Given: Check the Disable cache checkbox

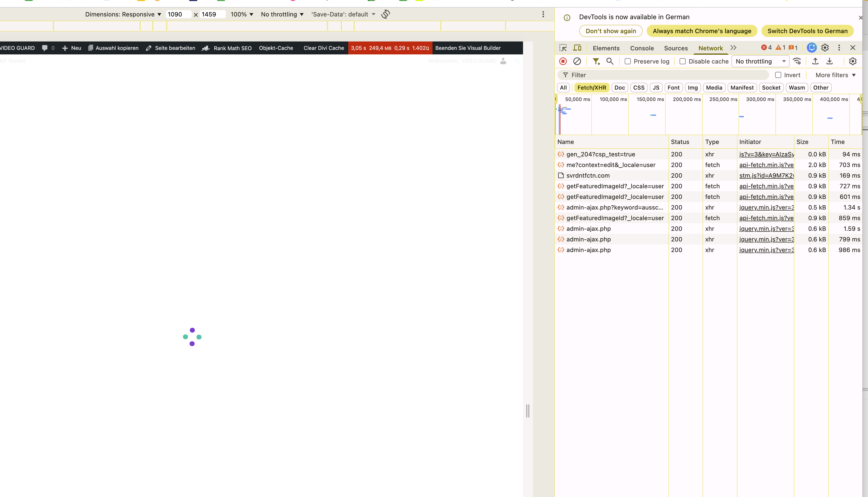Looking at the screenshot, I should (x=682, y=61).
